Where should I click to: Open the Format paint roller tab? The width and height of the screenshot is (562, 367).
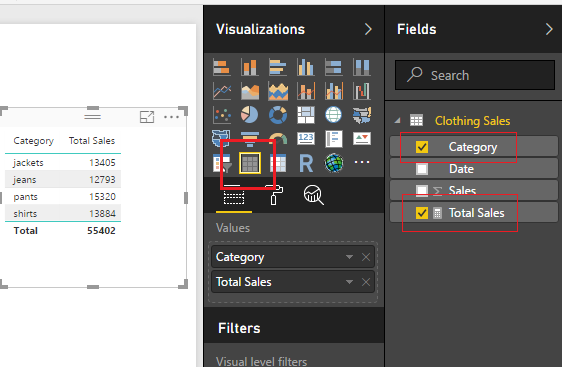(x=274, y=195)
